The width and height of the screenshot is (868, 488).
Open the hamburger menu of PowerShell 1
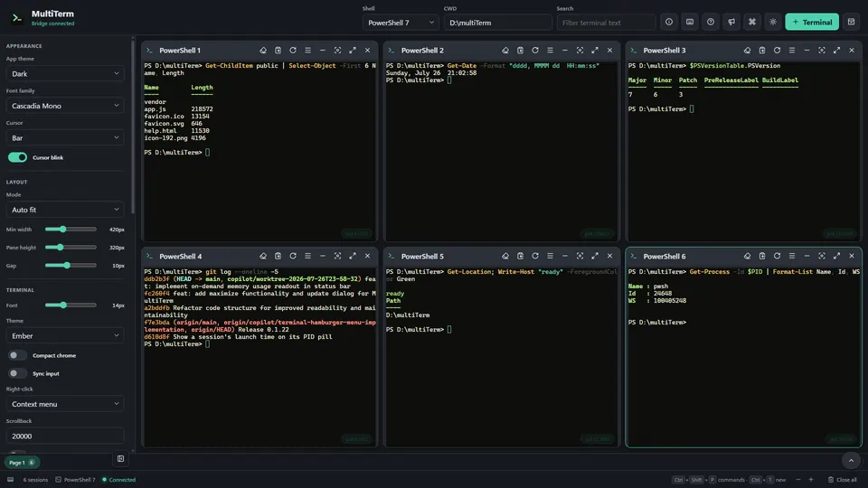(x=307, y=51)
